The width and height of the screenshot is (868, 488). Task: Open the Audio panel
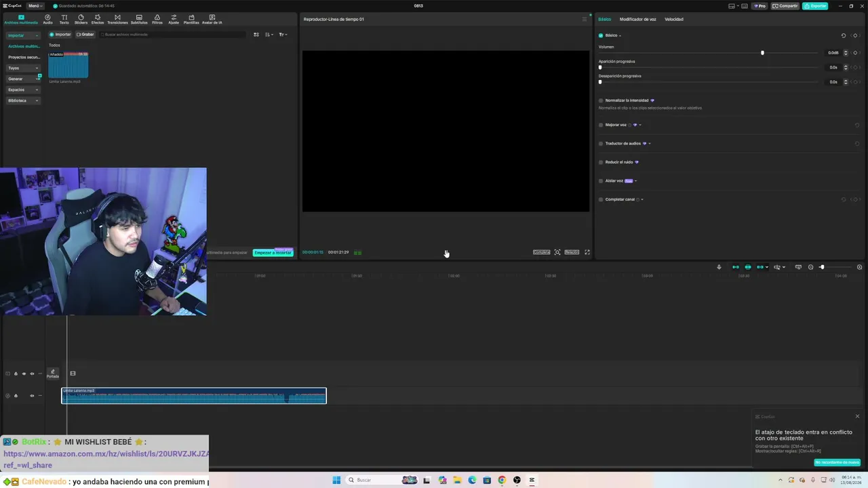coord(47,19)
